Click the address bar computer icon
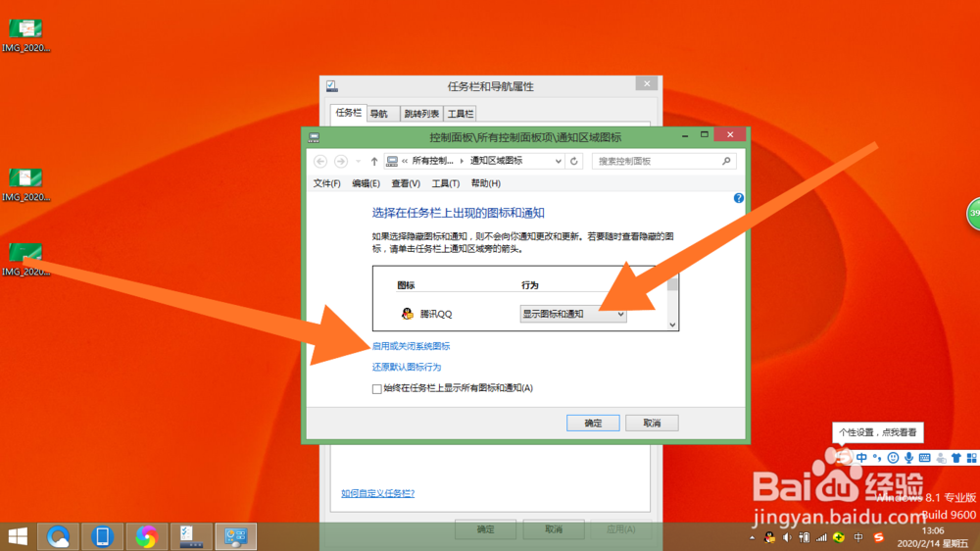Screen dimensions: 980x551 (x=392, y=162)
